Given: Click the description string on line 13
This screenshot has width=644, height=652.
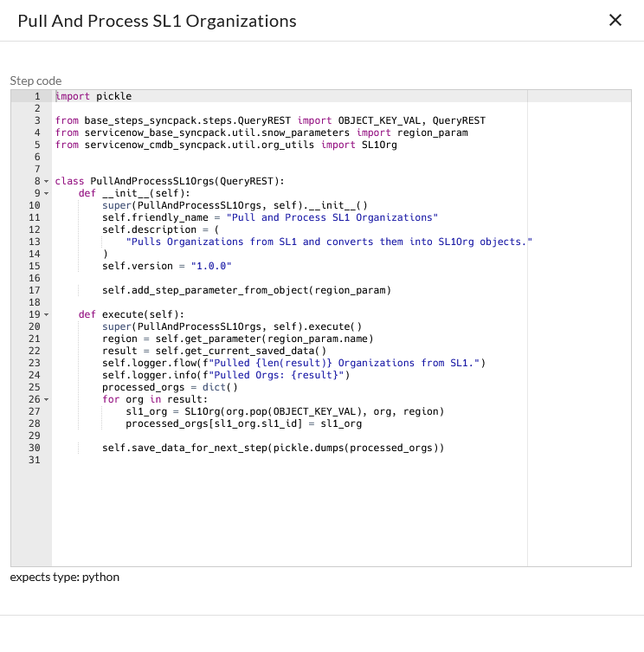Looking at the screenshot, I should [x=329, y=242].
